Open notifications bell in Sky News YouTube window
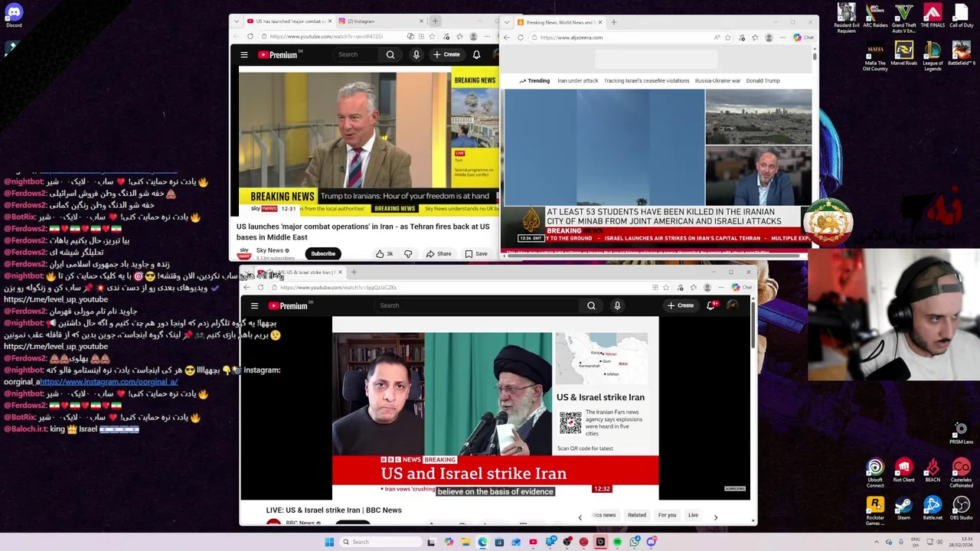 pos(476,54)
